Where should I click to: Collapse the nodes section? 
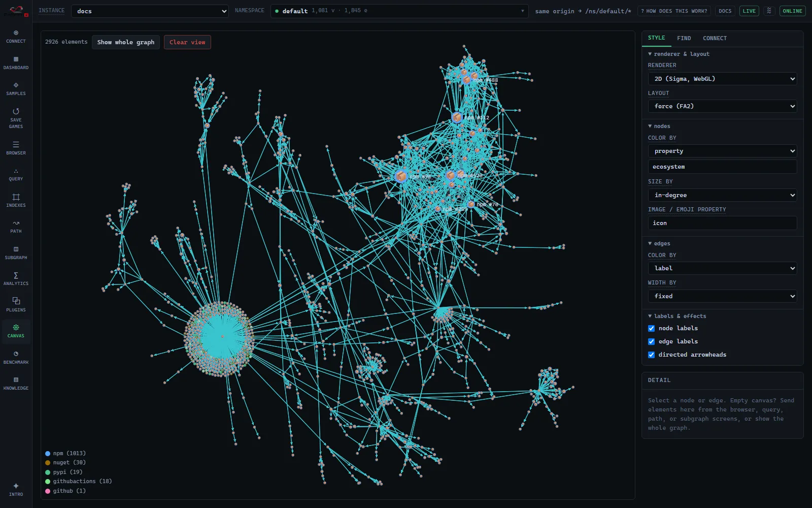point(659,126)
